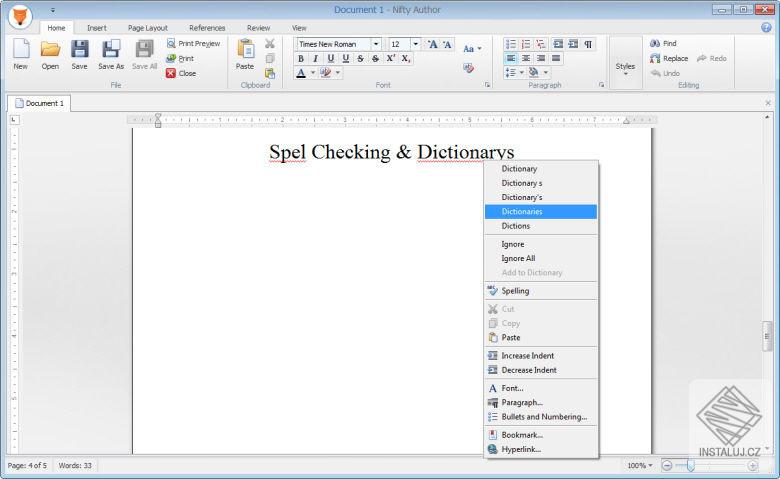780x479 pixels.
Task: Toggle Show paragraph marks
Action: click(x=588, y=44)
